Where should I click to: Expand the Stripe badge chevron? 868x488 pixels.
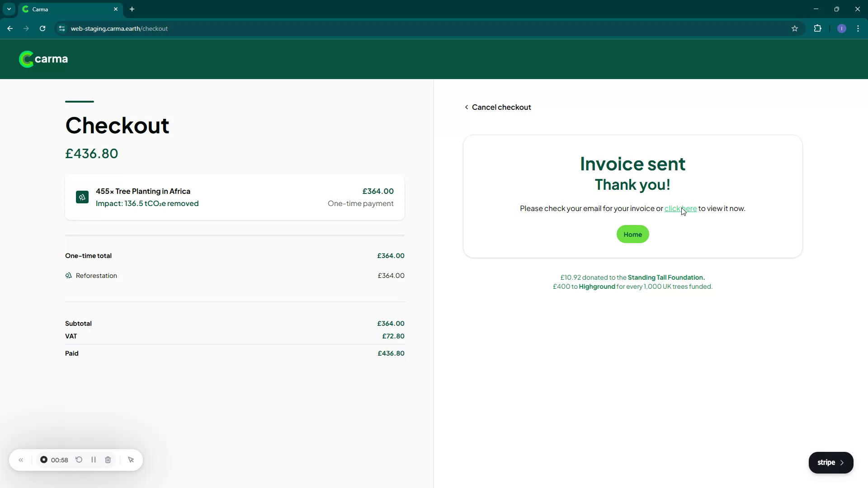(x=842, y=463)
